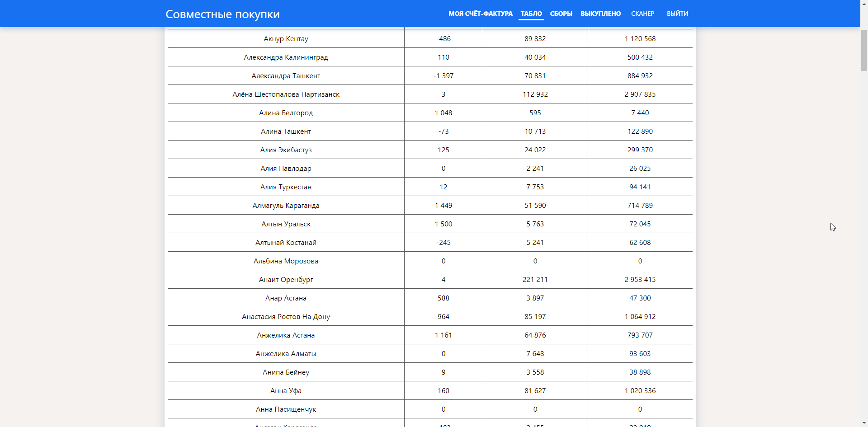This screenshot has width=868, height=427.
Task: Click value 714 789
Action: coord(640,206)
